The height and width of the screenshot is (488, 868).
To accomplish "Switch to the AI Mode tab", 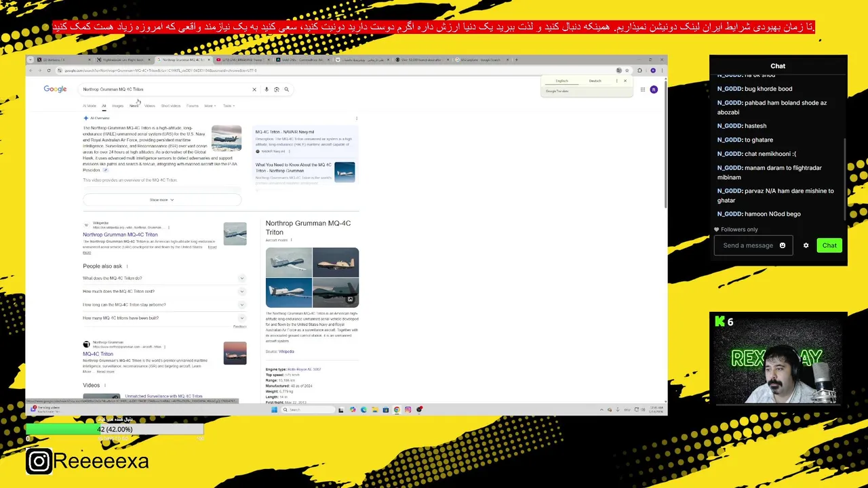I will tap(90, 106).
